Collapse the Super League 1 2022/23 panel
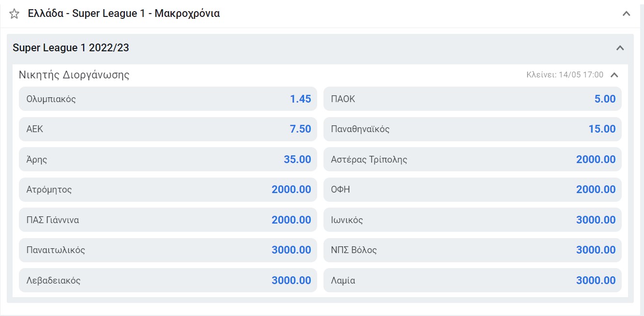 (x=620, y=48)
